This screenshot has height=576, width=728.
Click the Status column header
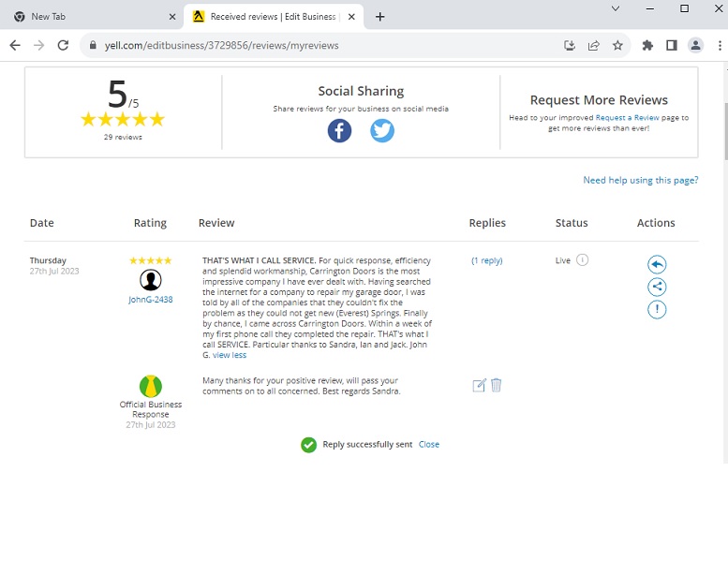pos(572,223)
